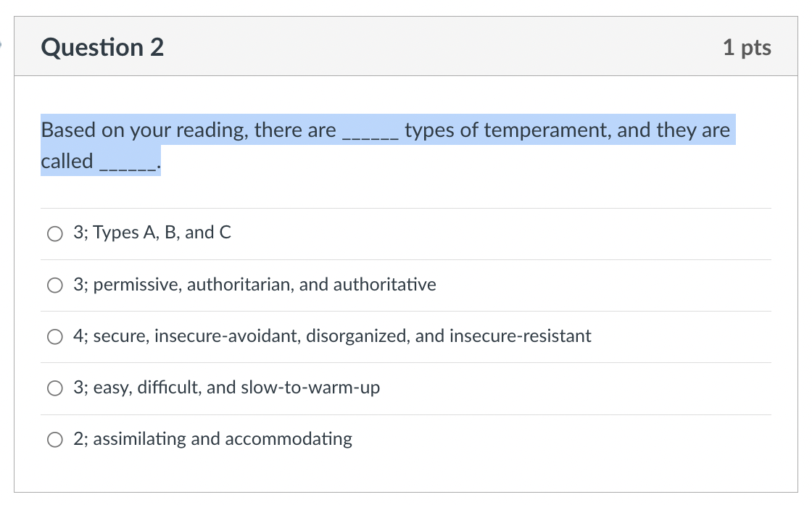Click the "1 pts" point value label
The height and width of the screenshot is (505, 812).
click(x=748, y=46)
